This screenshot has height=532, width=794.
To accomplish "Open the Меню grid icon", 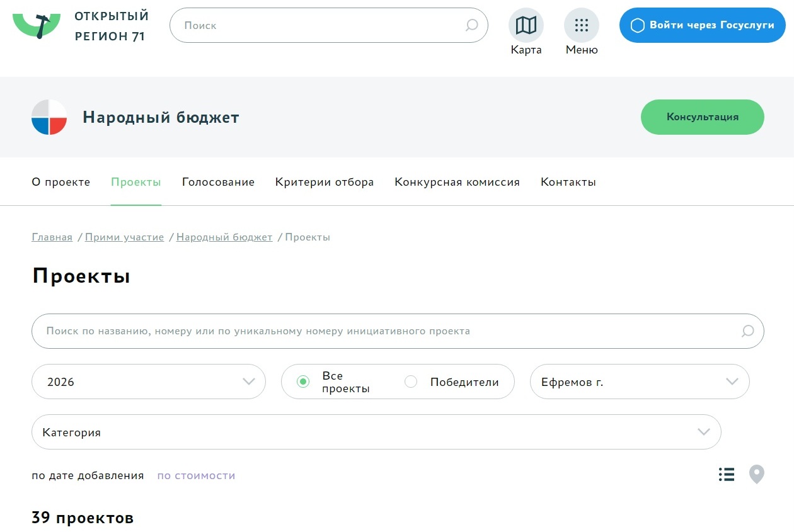I will (x=581, y=26).
